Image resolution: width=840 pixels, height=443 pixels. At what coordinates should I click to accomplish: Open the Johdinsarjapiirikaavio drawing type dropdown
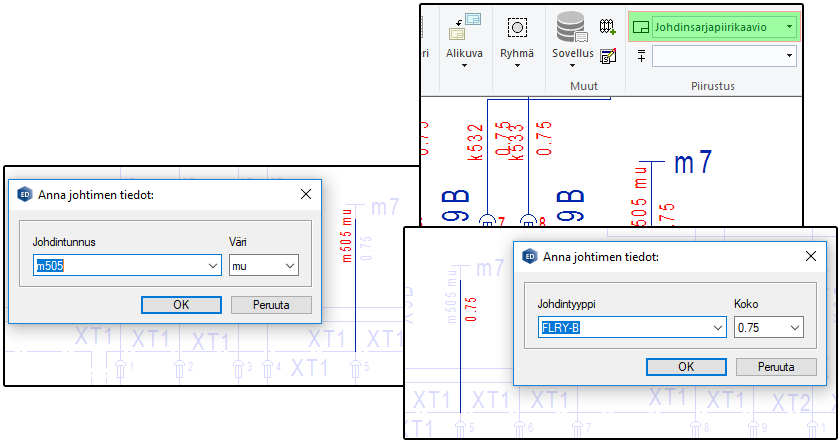(789, 27)
